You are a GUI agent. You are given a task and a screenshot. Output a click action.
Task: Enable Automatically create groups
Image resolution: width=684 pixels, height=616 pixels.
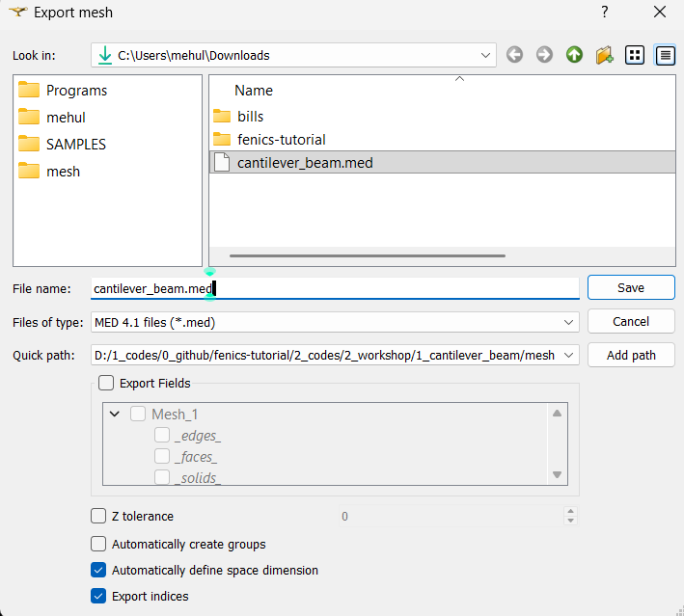98,544
